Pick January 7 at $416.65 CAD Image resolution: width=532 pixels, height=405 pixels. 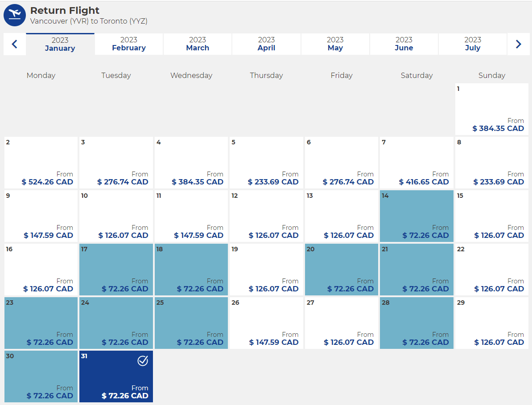[417, 163]
